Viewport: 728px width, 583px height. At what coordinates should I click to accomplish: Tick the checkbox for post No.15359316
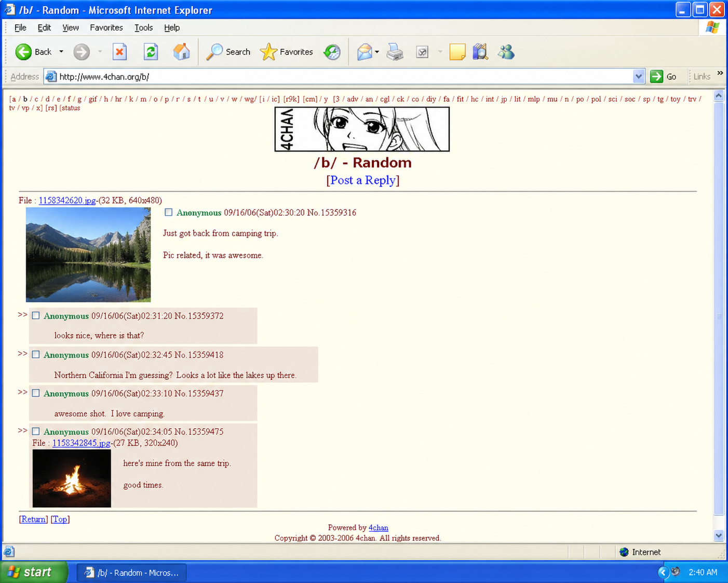click(168, 213)
